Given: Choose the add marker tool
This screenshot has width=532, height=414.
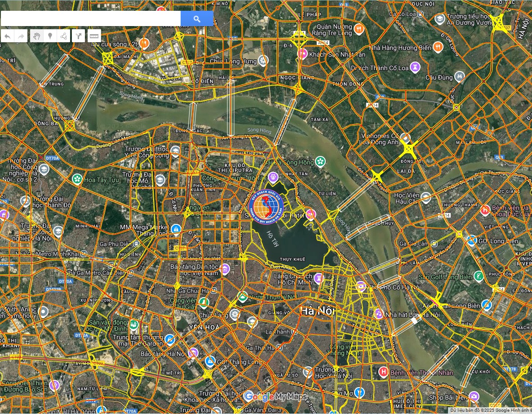Looking at the screenshot, I should pyautogui.click(x=50, y=36).
